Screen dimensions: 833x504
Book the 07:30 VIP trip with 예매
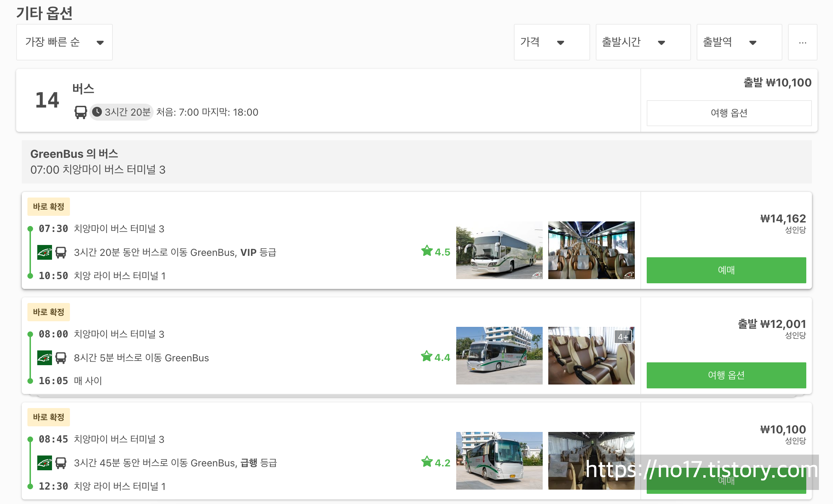(726, 270)
